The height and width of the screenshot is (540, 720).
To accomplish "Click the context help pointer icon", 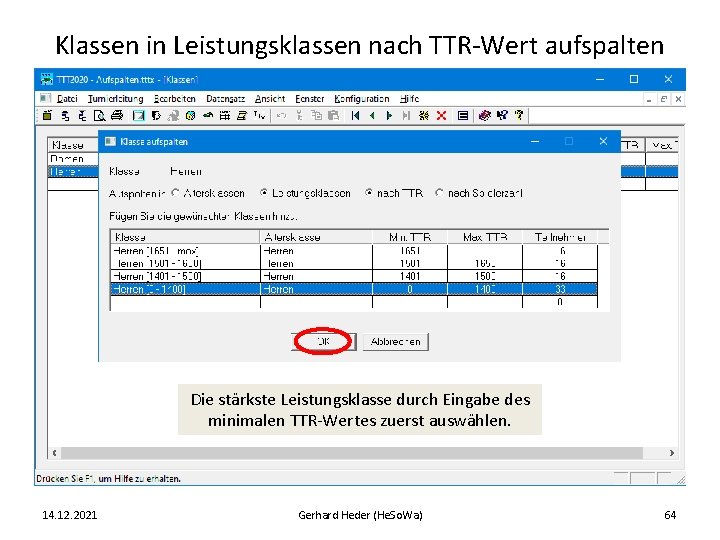I will tap(502, 116).
